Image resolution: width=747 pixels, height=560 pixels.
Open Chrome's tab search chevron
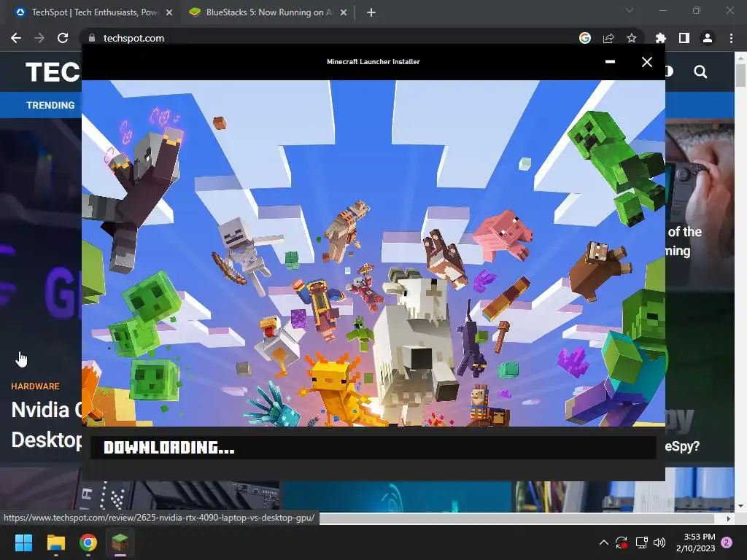point(630,10)
